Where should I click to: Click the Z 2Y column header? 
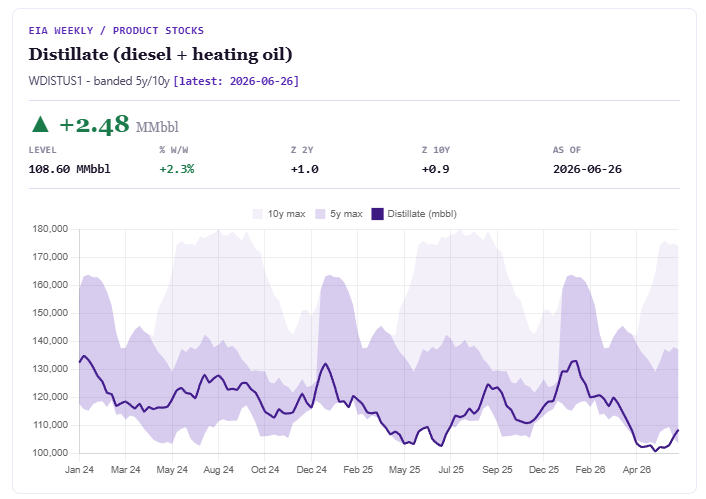point(302,150)
